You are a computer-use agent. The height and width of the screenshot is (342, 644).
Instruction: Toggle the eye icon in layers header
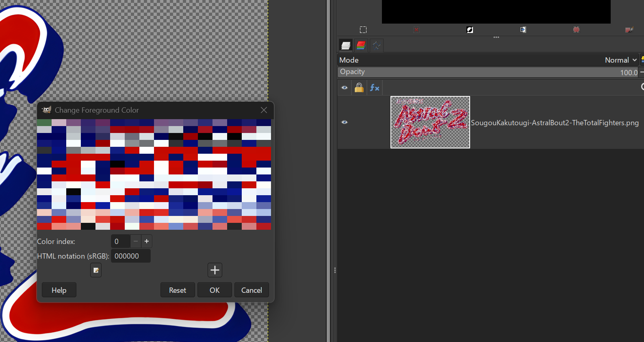tap(345, 87)
